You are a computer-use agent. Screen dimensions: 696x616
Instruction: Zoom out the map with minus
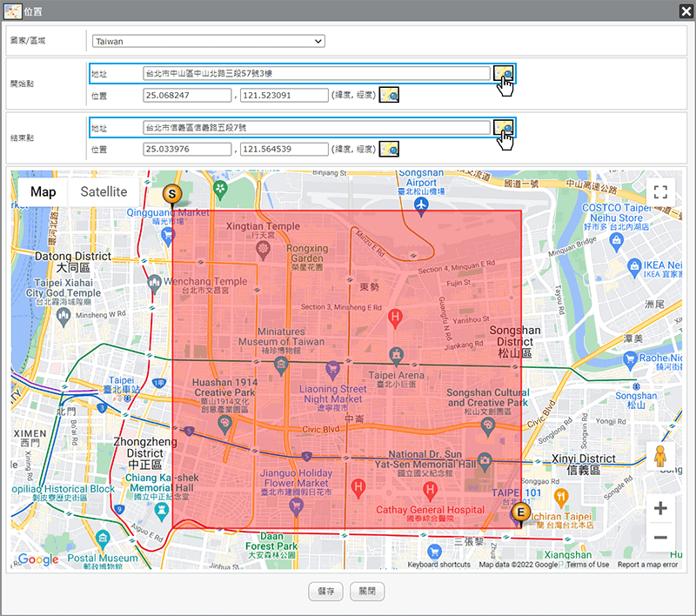click(660, 538)
